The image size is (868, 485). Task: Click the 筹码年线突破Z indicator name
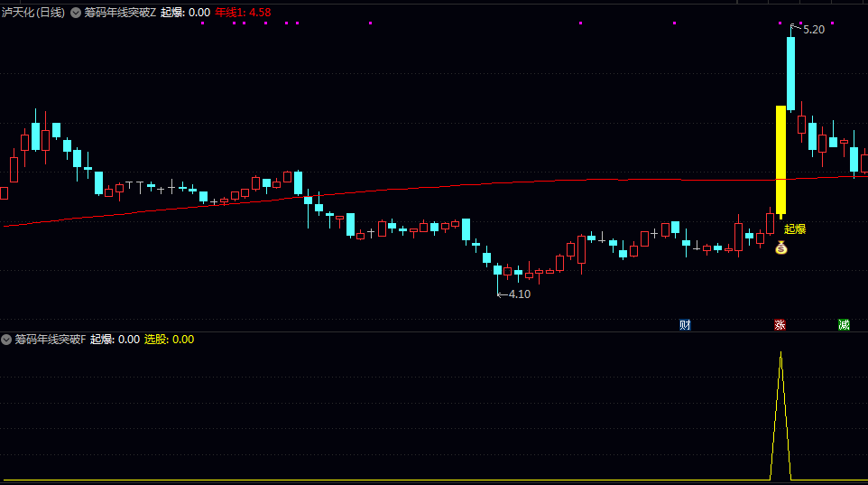point(120,13)
